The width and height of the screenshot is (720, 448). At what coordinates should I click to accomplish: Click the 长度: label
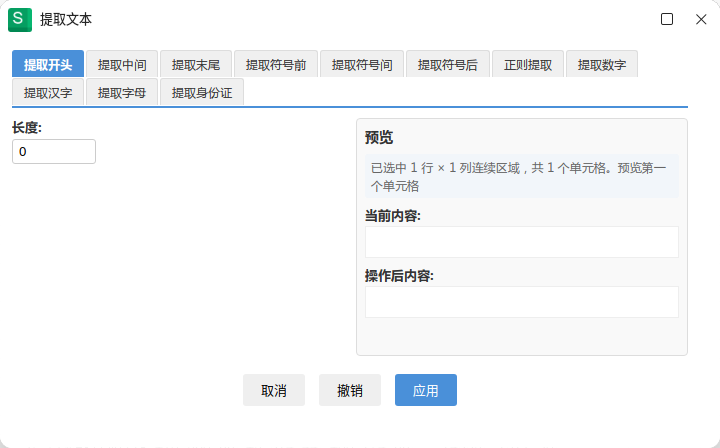27,128
